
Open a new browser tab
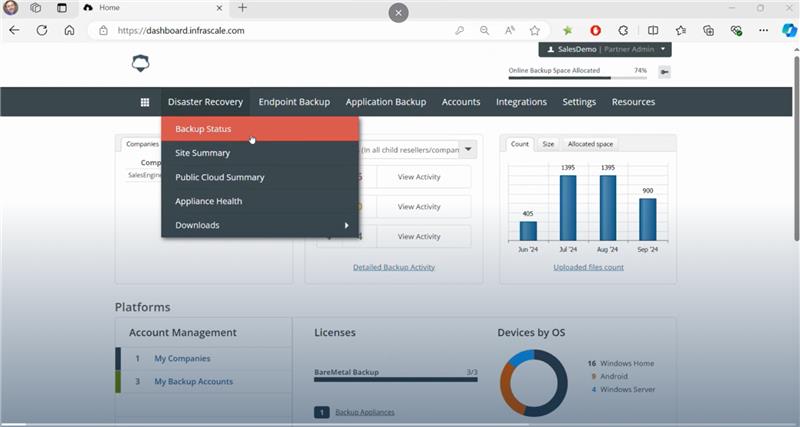click(242, 8)
